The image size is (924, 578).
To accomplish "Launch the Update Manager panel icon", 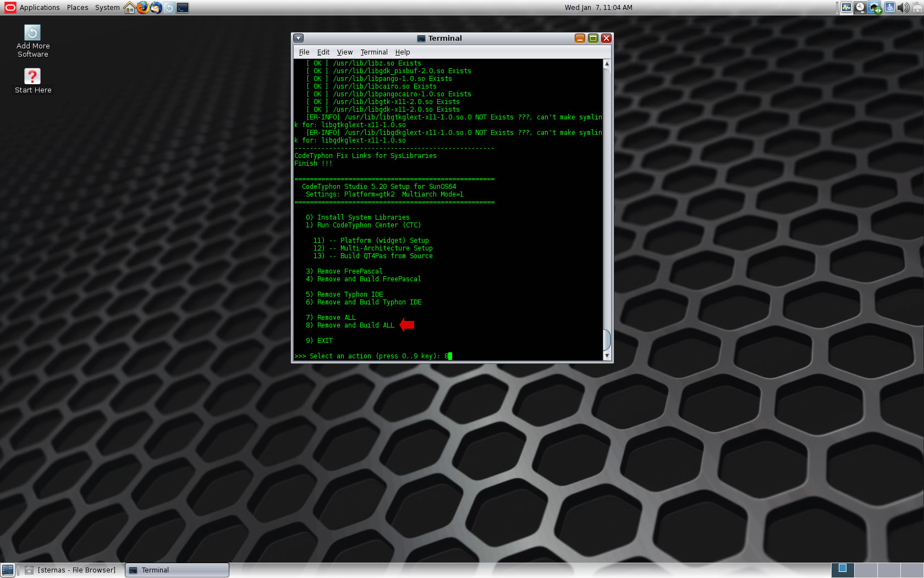I will (169, 8).
